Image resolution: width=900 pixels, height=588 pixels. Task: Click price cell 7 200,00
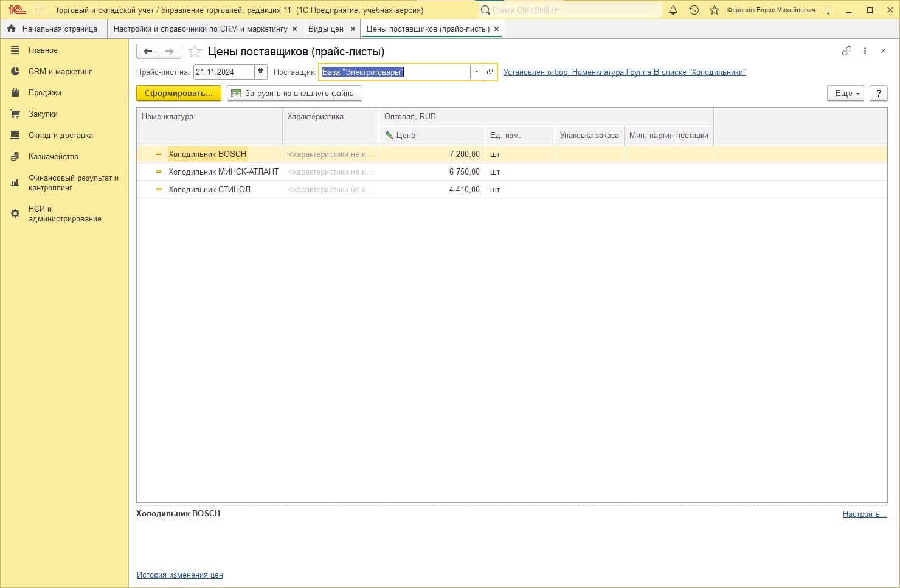click(432, 154)
